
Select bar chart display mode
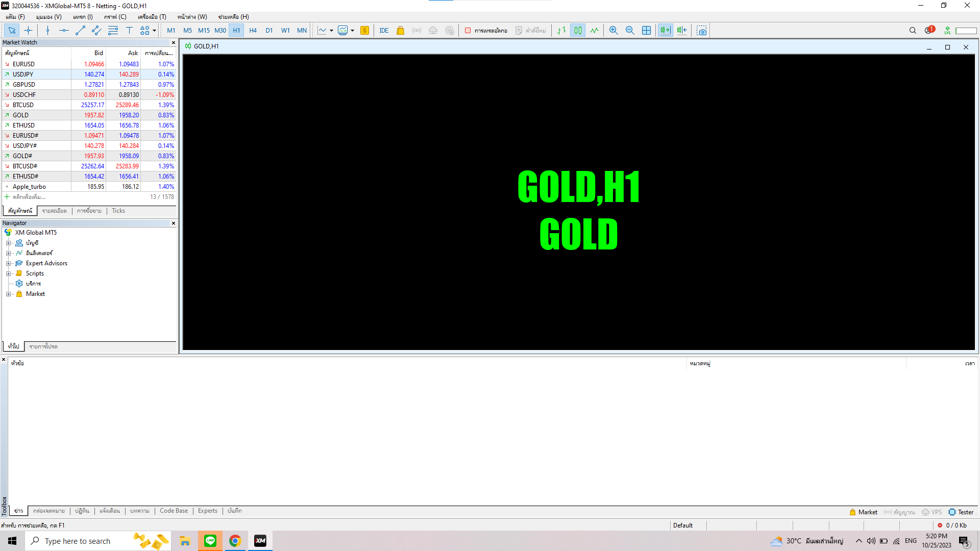point(561,31)
